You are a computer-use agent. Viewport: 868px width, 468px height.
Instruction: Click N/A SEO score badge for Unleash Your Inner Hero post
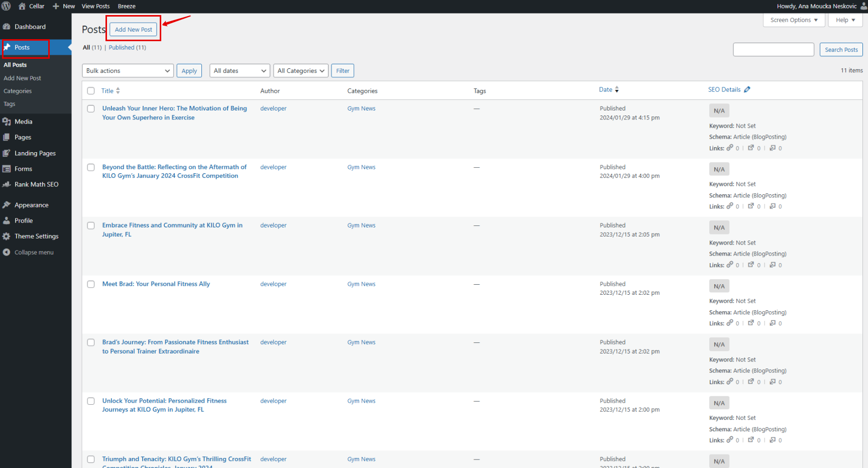719,110
